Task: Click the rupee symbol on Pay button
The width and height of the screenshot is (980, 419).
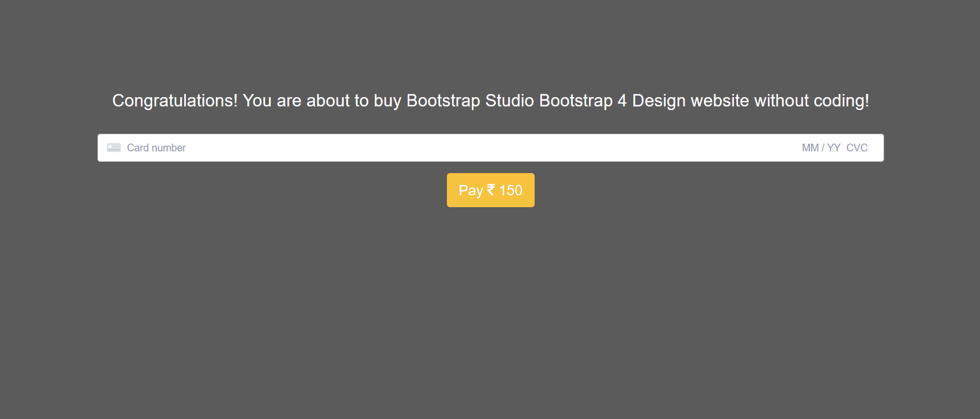Action: point(491,190)
